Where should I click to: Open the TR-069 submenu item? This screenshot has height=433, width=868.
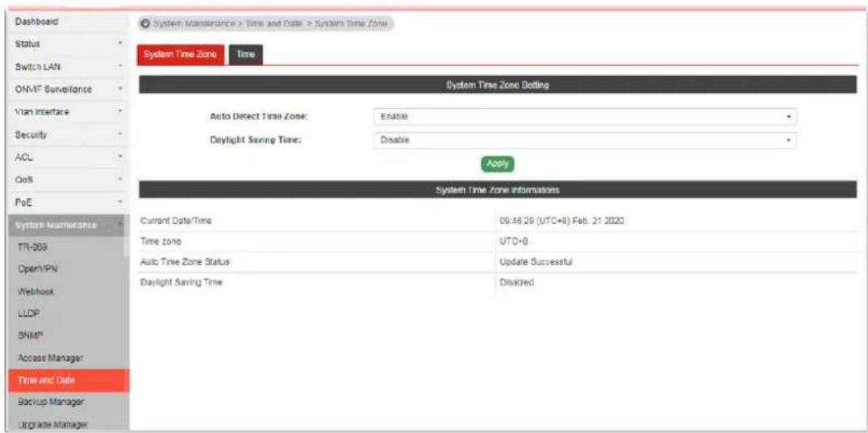tap(69, 248)
